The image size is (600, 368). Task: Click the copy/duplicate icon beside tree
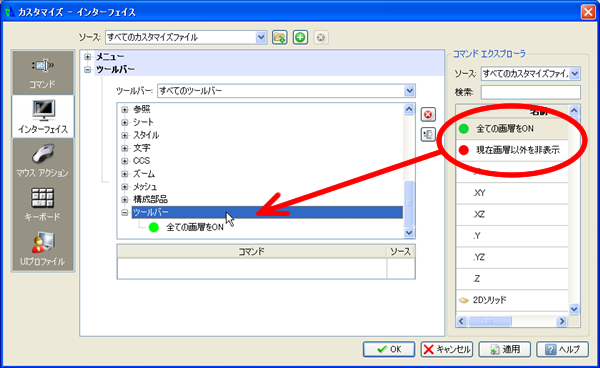click(x=428, y=134)
